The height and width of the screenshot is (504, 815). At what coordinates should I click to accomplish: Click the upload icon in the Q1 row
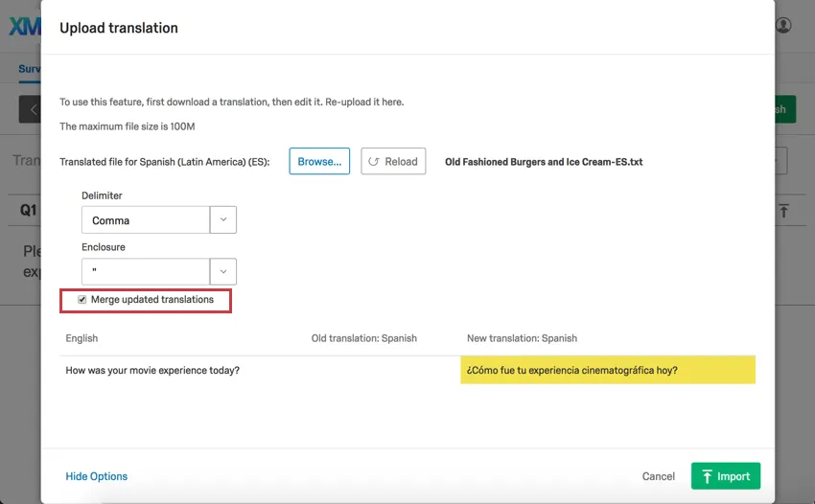coord(783,211)
